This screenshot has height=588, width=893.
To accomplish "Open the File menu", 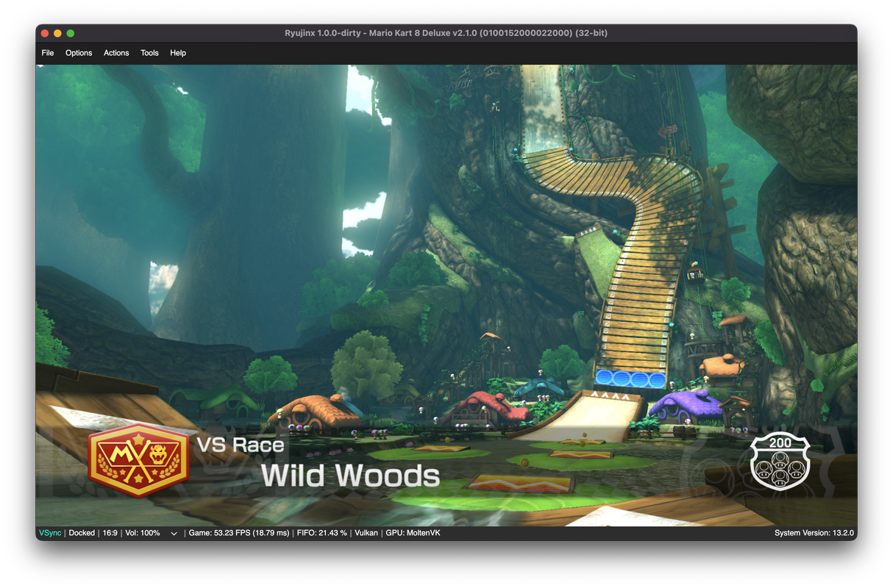I will pos(48,53).
